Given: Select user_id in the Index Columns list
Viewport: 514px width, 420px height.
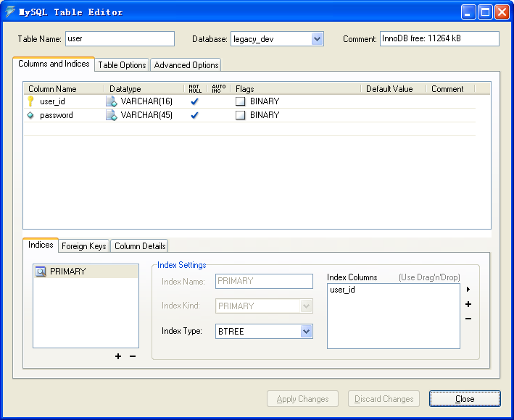Looking at the screenshot, I should click(342, 290).
